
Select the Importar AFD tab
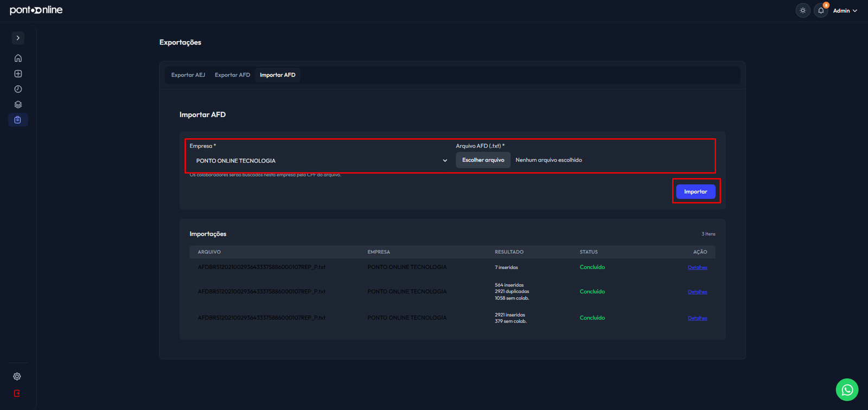coord(278,75)
